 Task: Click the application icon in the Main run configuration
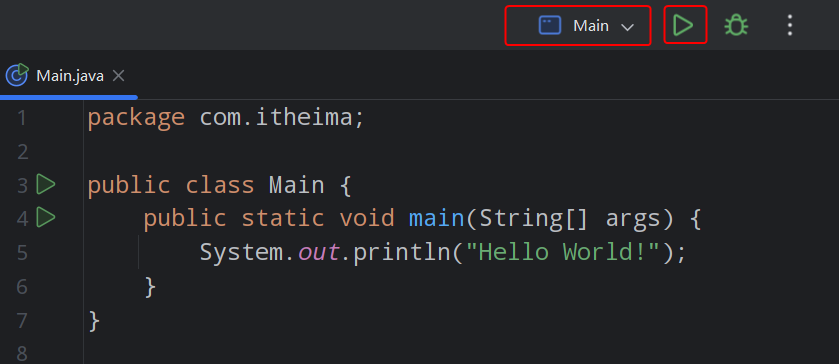tap(550, 25)
